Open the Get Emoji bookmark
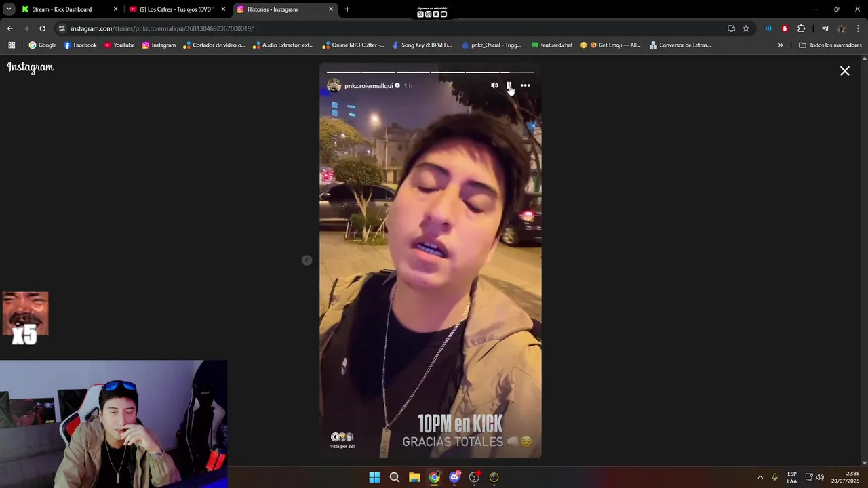Image resolution: width=868 pixels, height=488 pixels. click(x=610, y=45)
